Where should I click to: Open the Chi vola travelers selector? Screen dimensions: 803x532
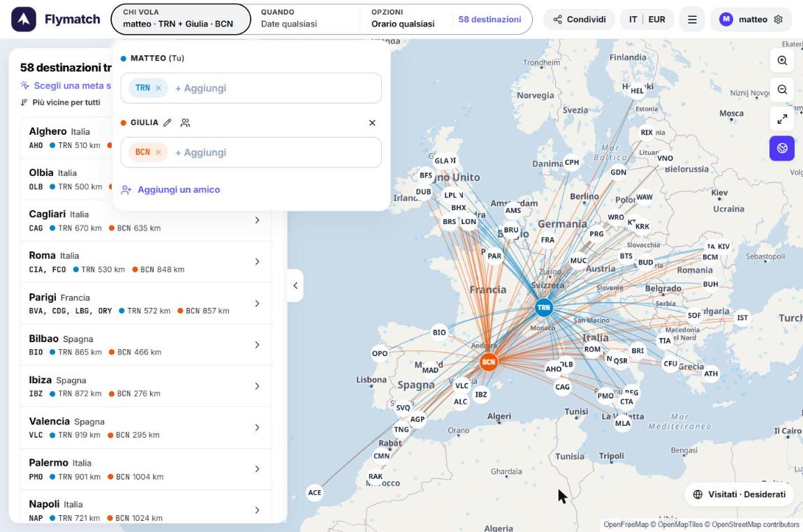181,19
